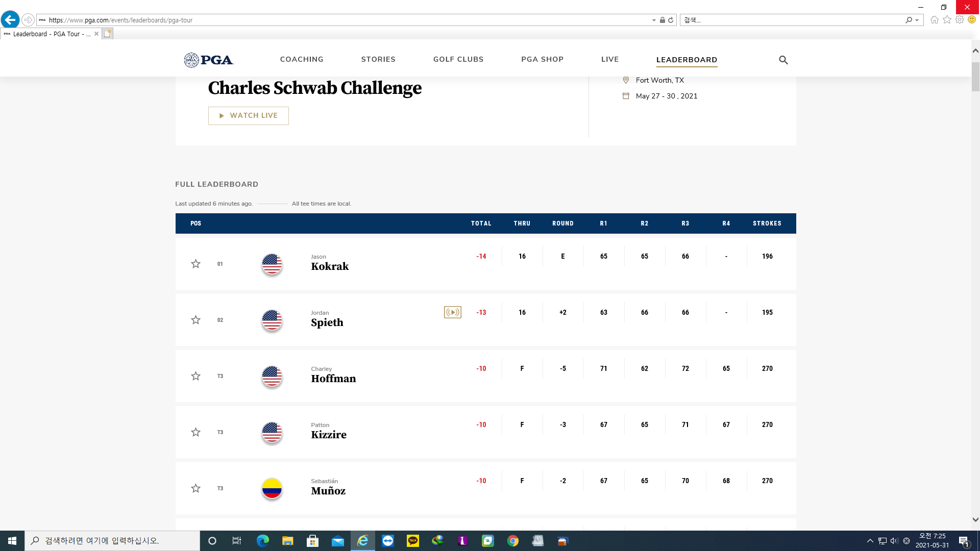980x551 pixels.
Task: Click Muñoz's Colombia flag icon
Action: click(x=272, y=489)
